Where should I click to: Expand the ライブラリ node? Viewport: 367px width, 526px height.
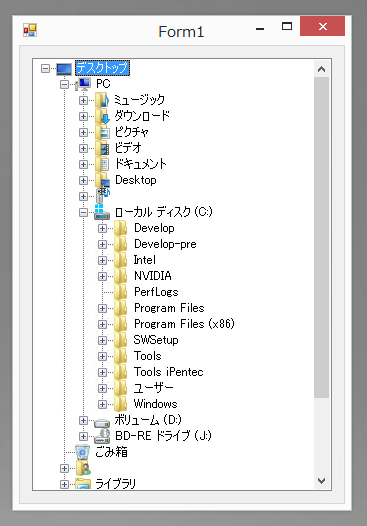point(64,484)
